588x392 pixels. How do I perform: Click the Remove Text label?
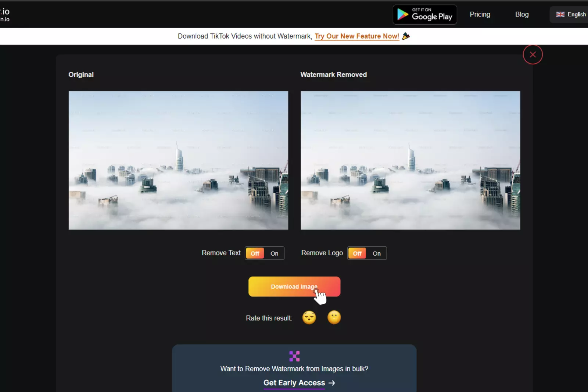click(221, 253)
